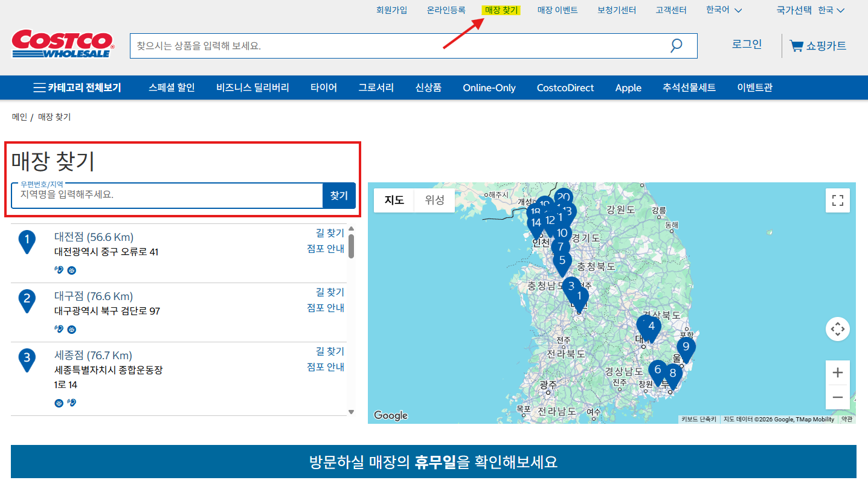Click the 지역명을 입력해주세요 location input field
Image resolution: width=868 pixels, height=486 pixels.
(167, 196)
